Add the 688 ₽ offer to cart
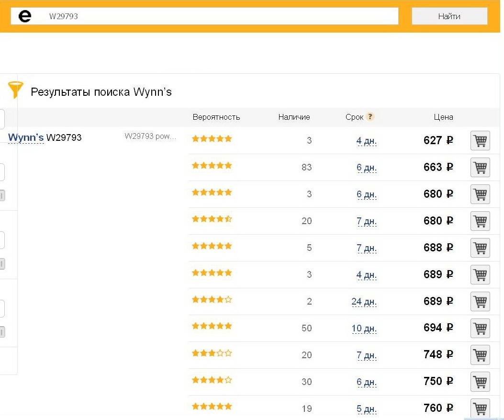 (x=480, y=248)
